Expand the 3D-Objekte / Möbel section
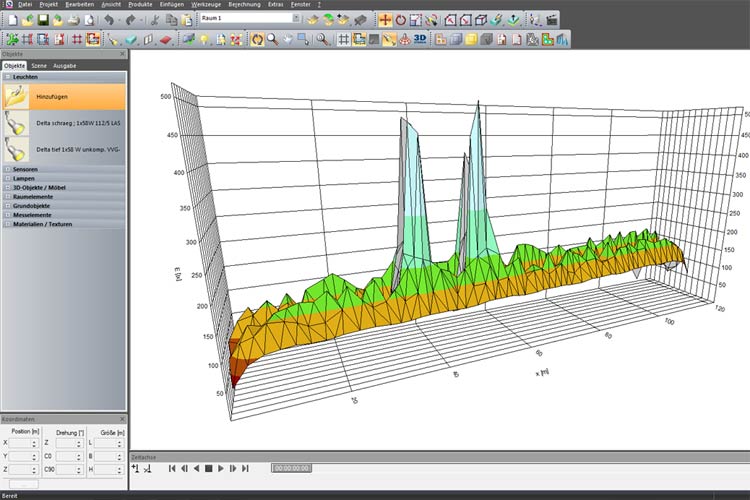This screenshot has height=500, width=750. [8, 187]
